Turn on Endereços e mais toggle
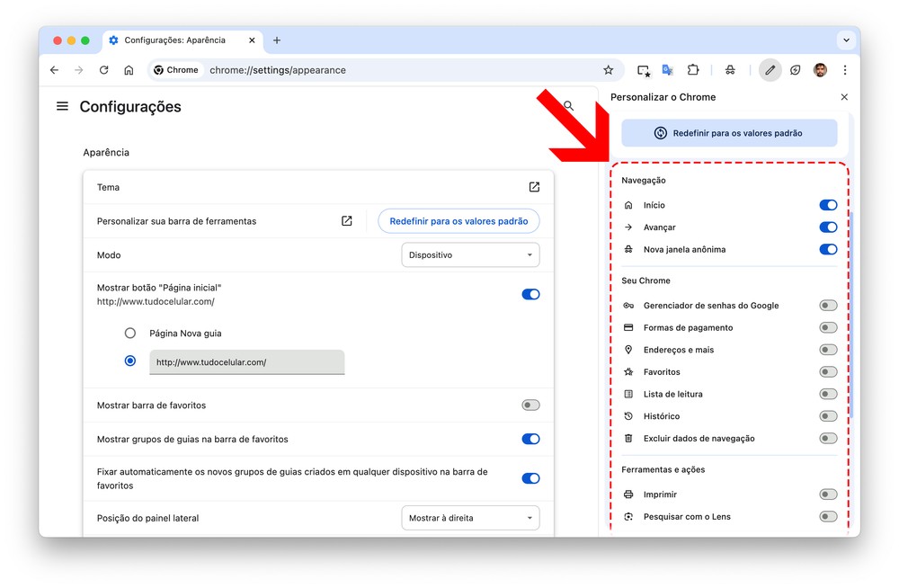899x588 pixels. [828, 350]
